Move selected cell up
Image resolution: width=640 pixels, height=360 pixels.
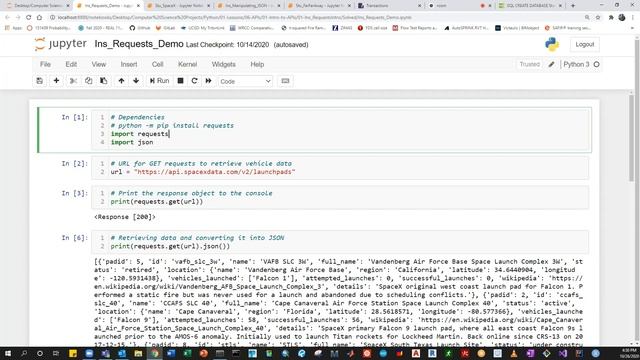tap(121, 81)
